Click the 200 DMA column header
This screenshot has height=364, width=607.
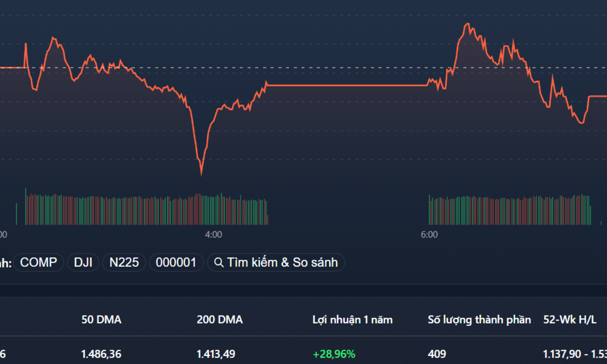click(x=220, y=320)
